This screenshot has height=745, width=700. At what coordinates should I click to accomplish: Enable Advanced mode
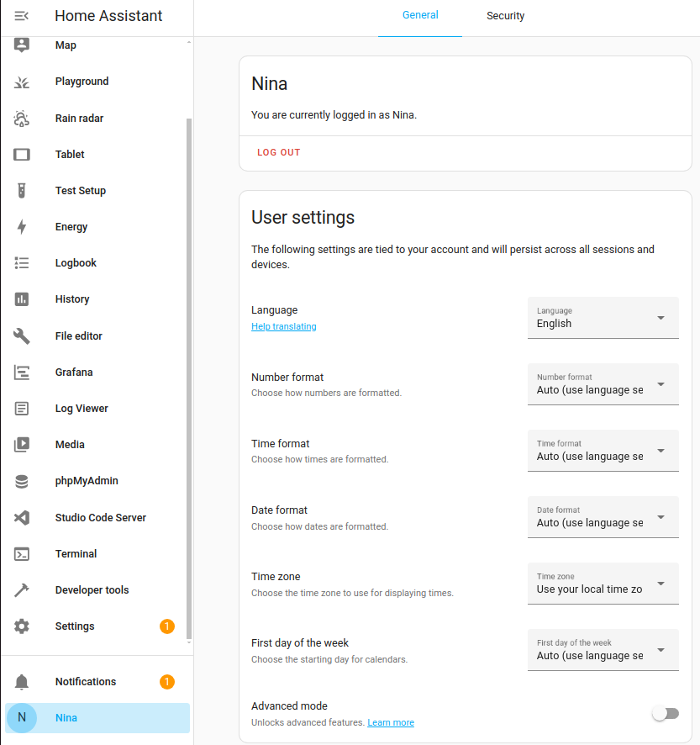coord(665,712)
